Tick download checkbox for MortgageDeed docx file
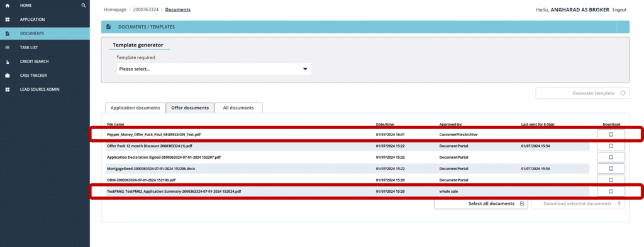This screenshot has width=644, height=247. (611, 168)
